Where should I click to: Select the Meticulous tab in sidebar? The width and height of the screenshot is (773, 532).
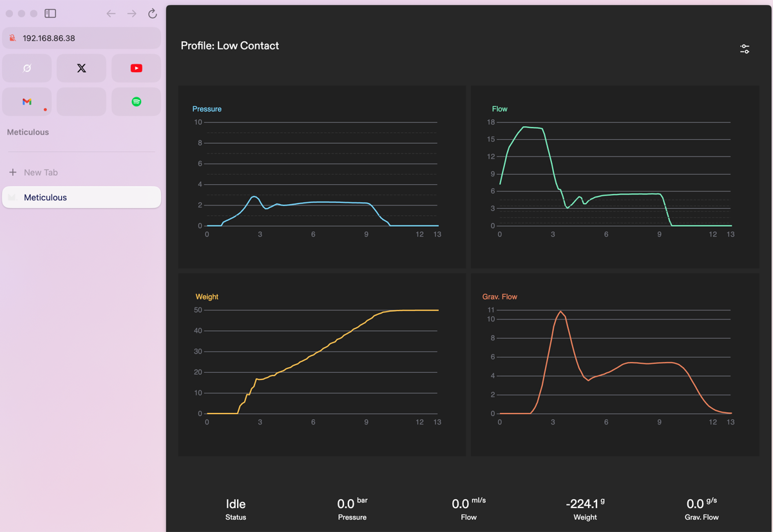click(82, 198)
